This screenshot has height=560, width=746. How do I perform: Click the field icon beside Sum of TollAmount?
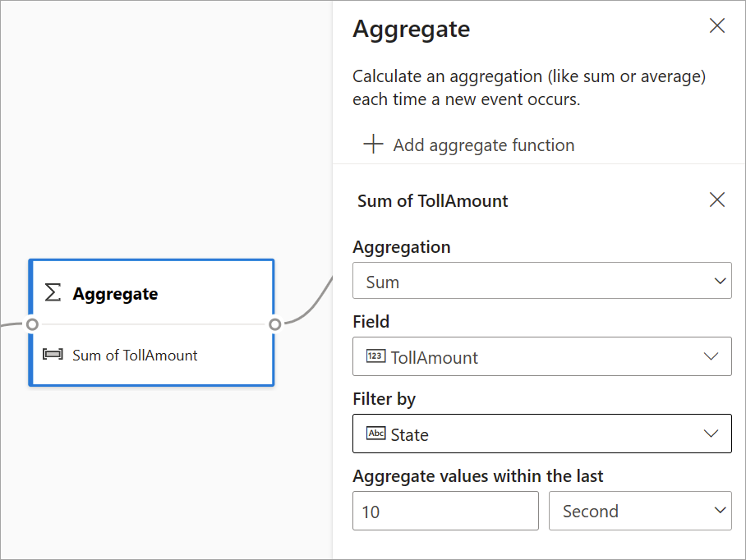click(x=53, y=355)
